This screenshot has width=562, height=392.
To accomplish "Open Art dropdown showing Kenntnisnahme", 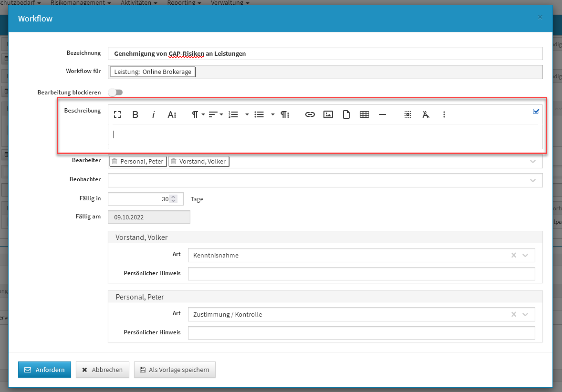I will 525,255.
